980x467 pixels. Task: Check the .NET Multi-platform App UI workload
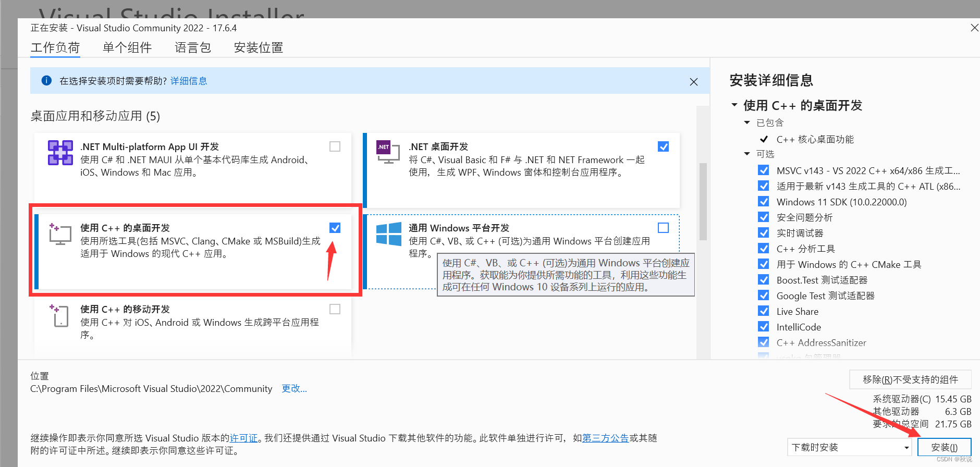pyautogui.click(x=335, y=146)
